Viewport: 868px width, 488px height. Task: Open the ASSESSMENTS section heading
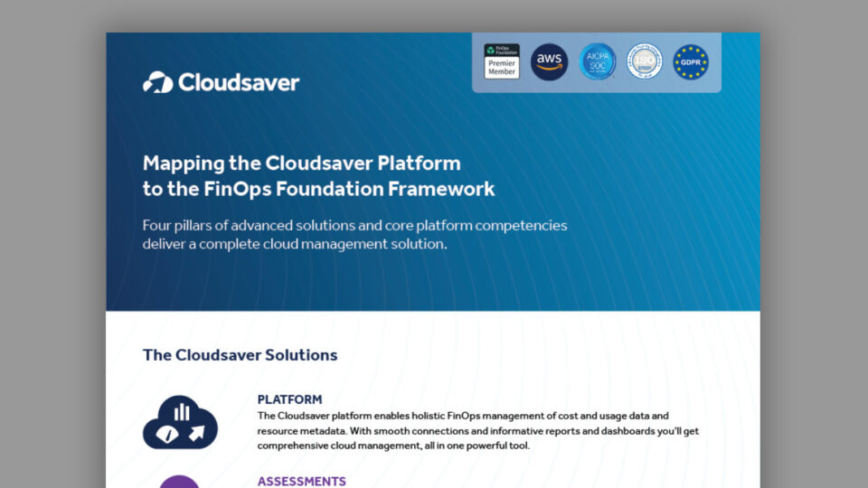point(301,482)
